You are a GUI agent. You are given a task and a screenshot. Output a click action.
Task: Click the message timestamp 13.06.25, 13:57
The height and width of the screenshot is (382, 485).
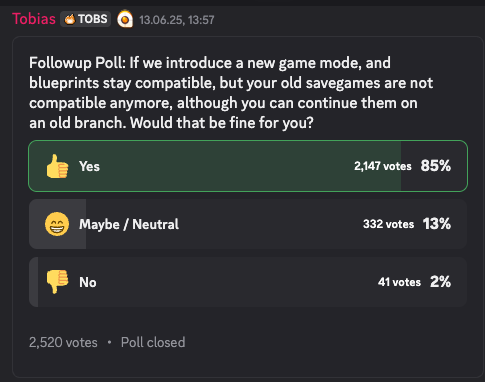tap(177, 20)
